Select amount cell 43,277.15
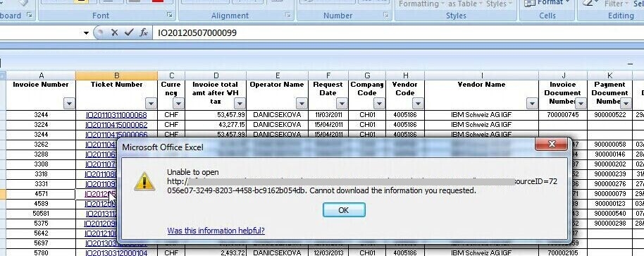The width and height of the screenshot is (644, 256). (216, 125)
